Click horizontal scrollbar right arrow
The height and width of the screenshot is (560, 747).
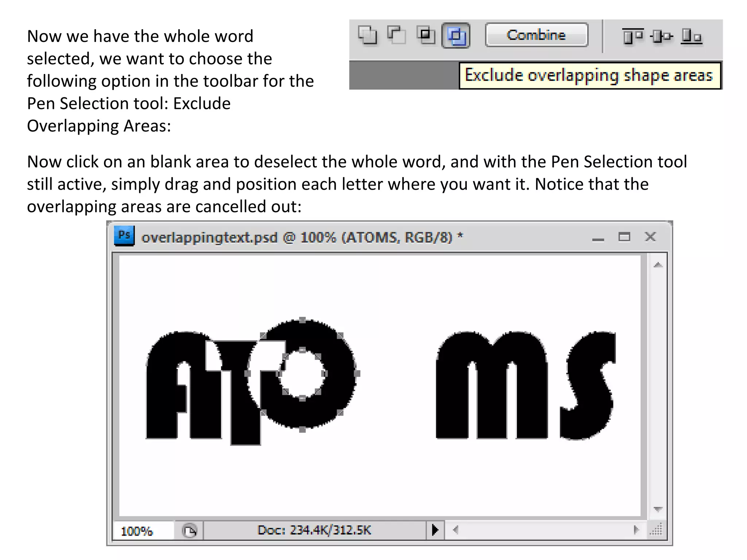click(x=636, y=530)
